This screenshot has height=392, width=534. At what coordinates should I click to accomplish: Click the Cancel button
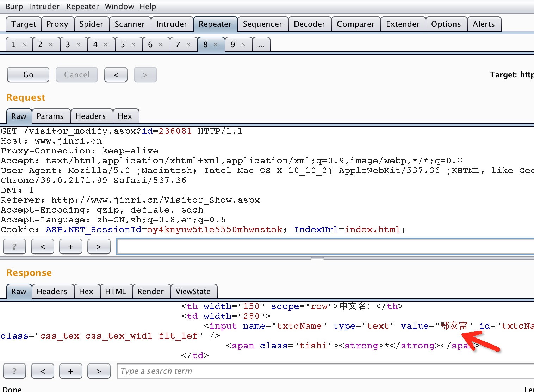pyautogui.click(x=77, y=75)
